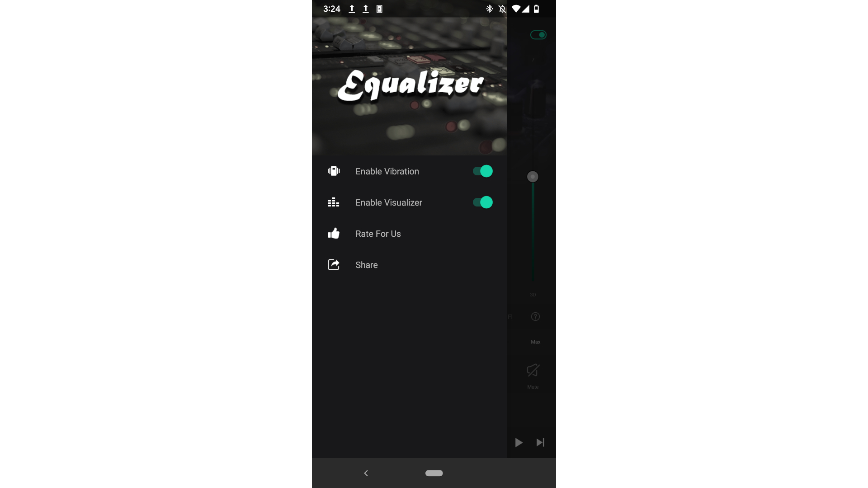Click the visualizer bars icon
Viewport: 868px width, 488px height.
[x=333, y=202]
